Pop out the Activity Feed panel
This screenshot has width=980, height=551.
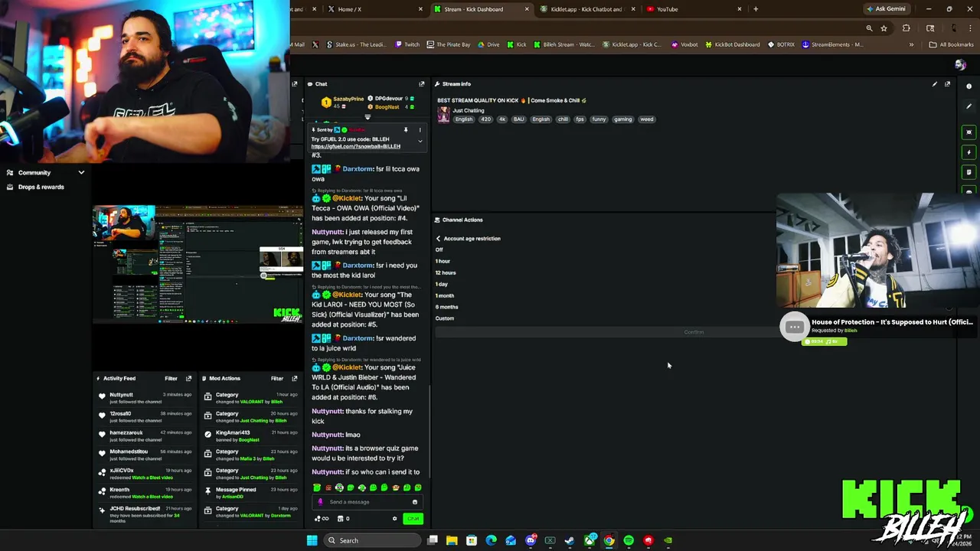point(188,378)
